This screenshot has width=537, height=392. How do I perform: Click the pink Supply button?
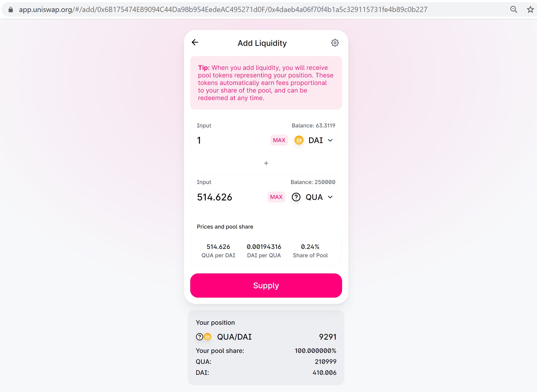pyautogui.click(x=266, y=285)
